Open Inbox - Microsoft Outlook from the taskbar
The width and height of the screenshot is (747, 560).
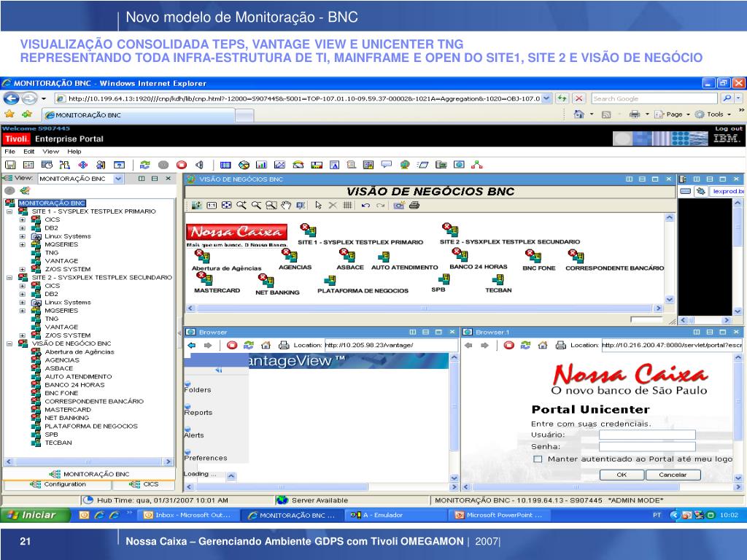[x=187, y=515]
